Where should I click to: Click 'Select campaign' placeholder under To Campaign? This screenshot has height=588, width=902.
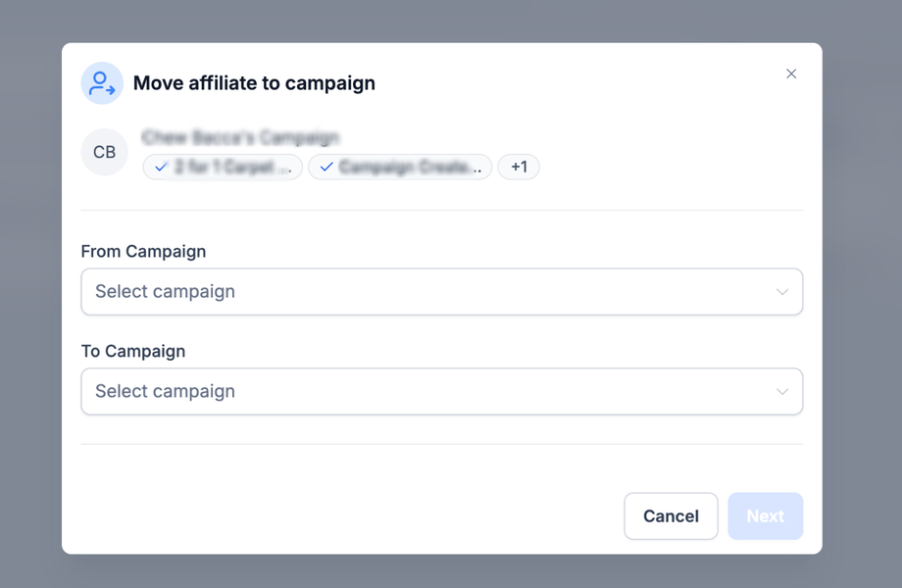(x=165, y=391)
